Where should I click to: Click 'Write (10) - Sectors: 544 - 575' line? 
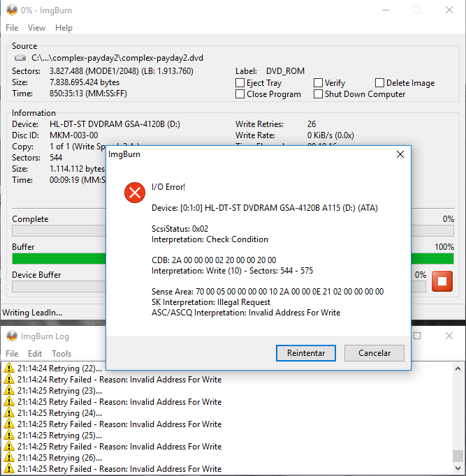pos(232,271)
